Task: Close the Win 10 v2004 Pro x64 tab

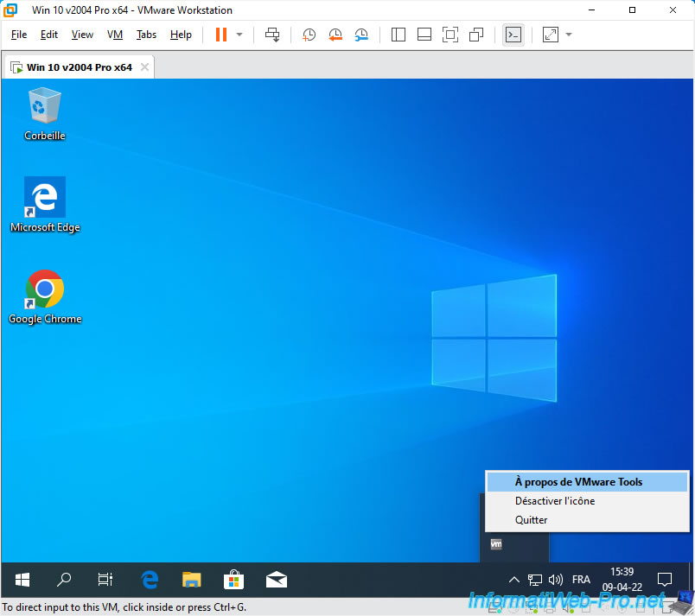Action: 144,67
